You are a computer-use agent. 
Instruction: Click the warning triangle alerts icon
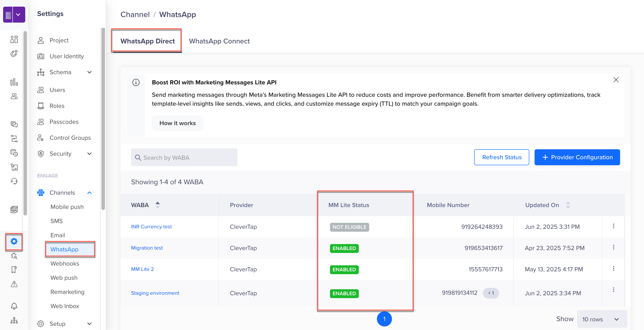(x=14, y=284)
